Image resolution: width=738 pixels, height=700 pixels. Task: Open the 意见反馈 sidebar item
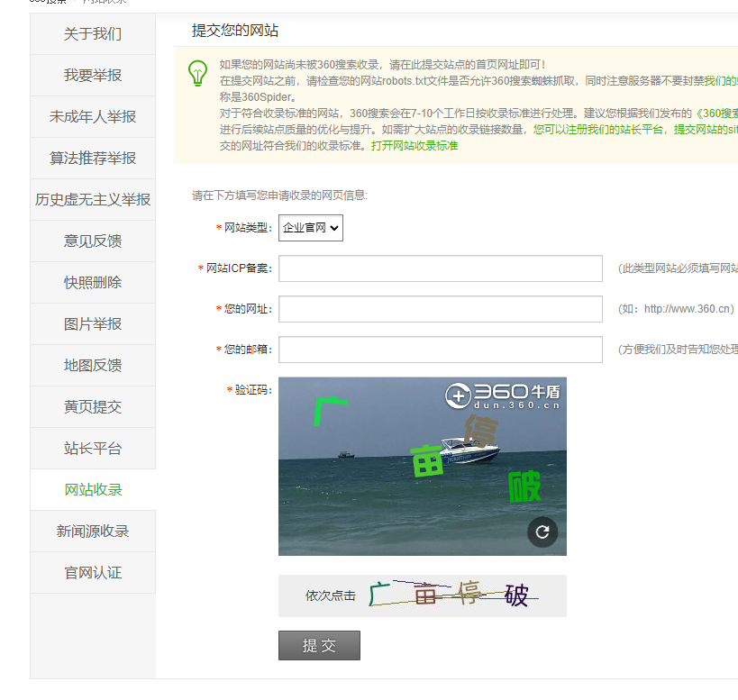pos(93,241)
